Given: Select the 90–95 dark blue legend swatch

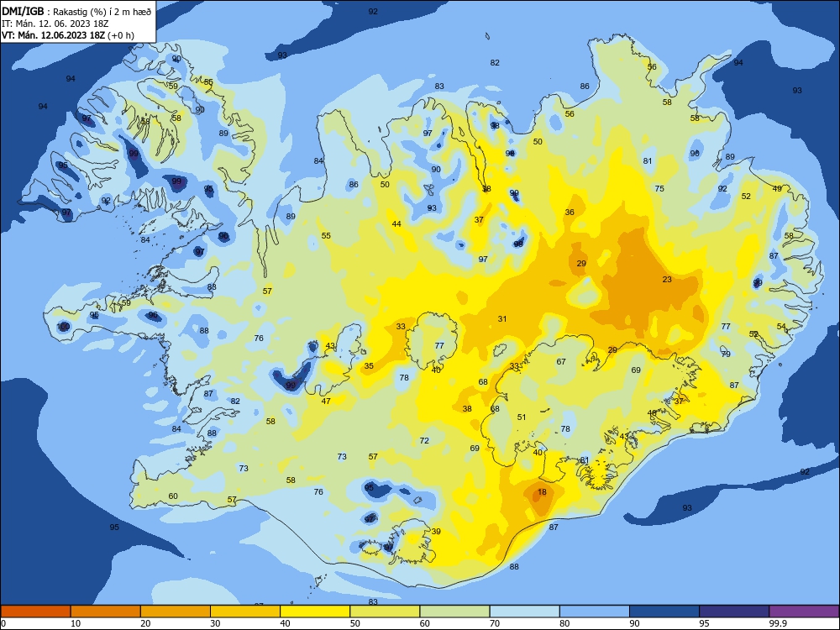Looking at the screenshot, I should point(664,612).
